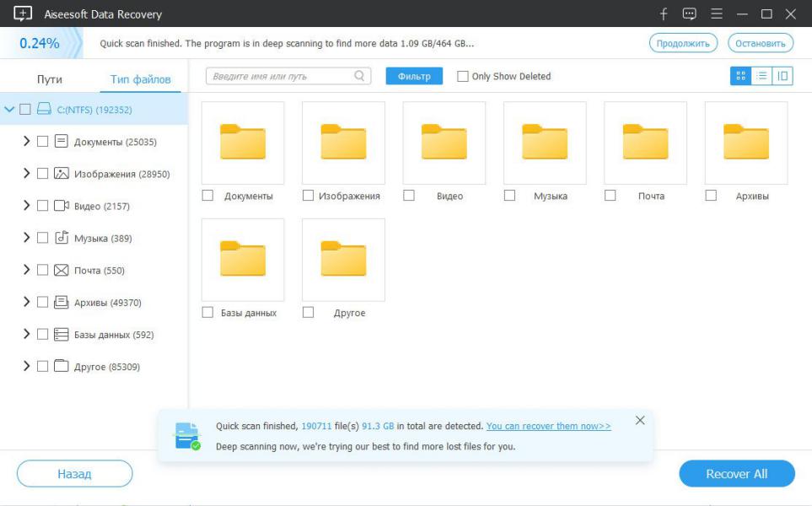The height and width of the screenshot is (506, 812).
Task: Focus the name or path search field
Action: click(x=288, y=76)
